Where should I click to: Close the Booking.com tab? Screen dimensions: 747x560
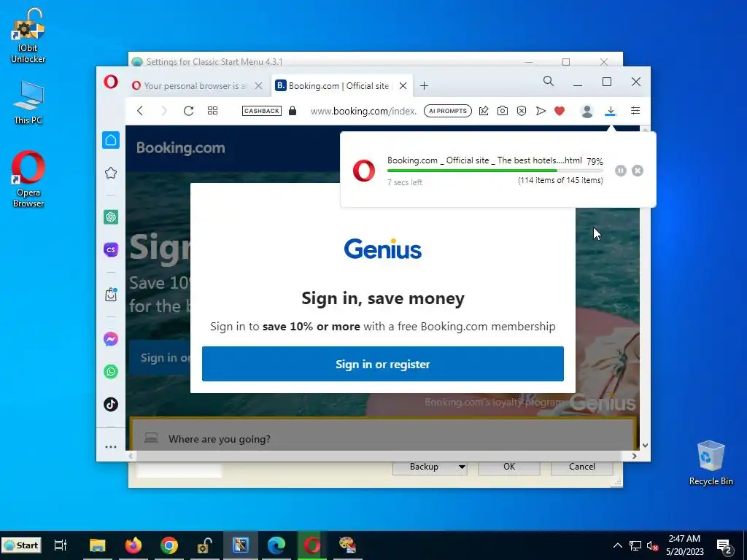(403, 86)
